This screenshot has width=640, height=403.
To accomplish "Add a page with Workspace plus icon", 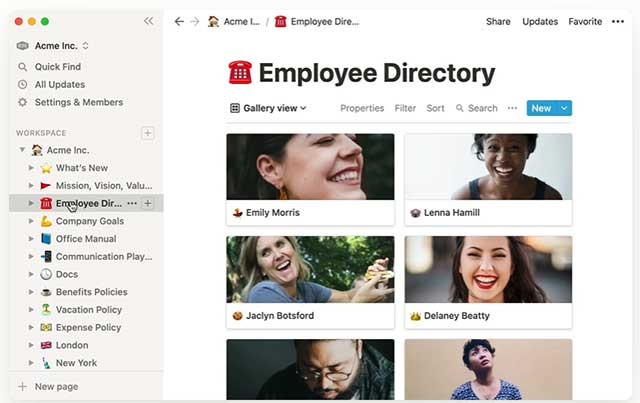I will pos(148,133).
